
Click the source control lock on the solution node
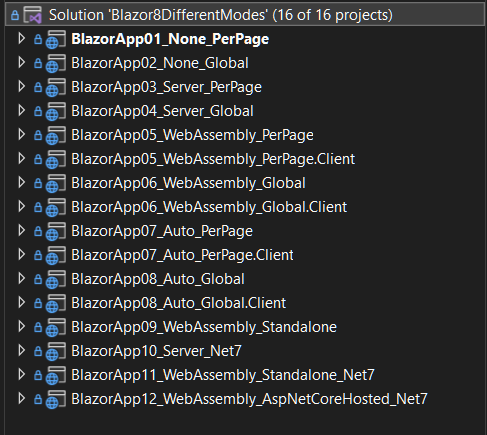coord(15,15)
